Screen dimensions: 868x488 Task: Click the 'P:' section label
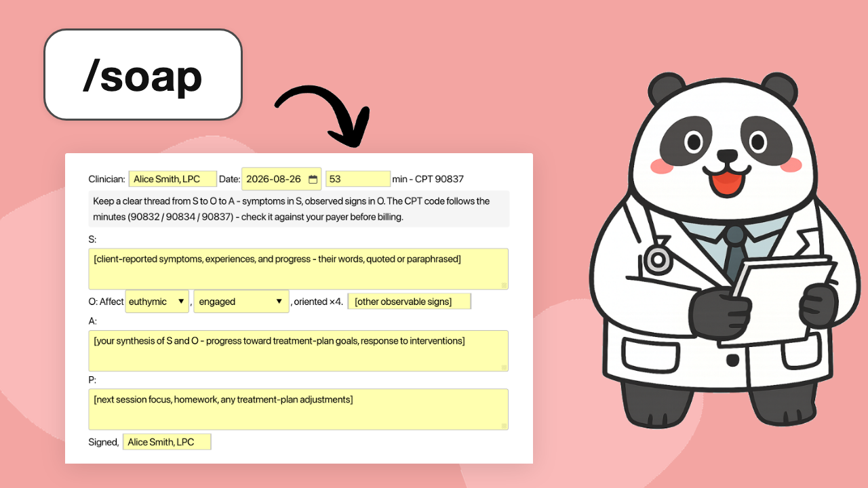[93, 380]
